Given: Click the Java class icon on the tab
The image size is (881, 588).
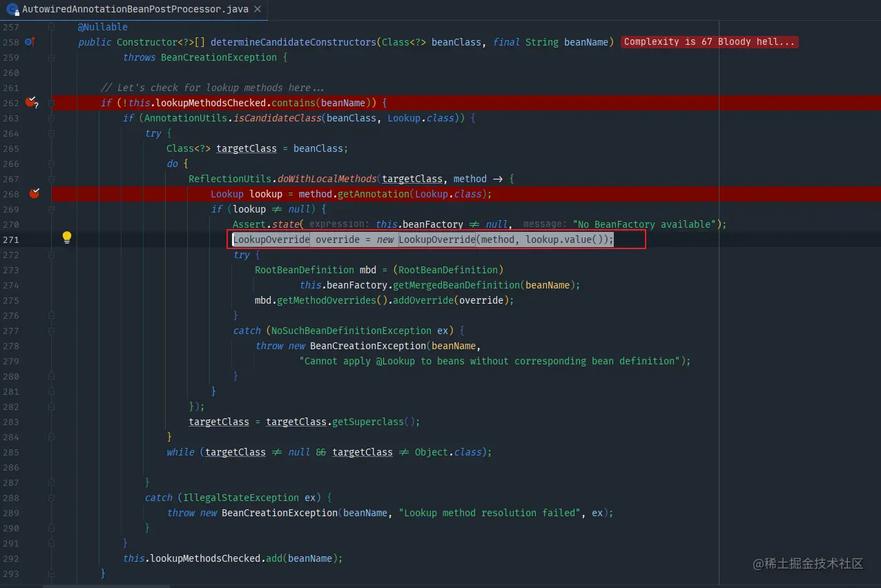Looking at the screenshot, I should click(x=12, y=10).
